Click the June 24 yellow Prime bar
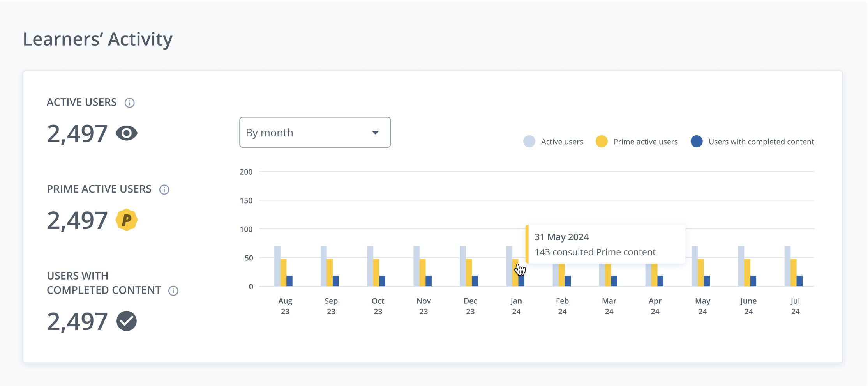The image size is (868, 386). click(x=747, y=273)
